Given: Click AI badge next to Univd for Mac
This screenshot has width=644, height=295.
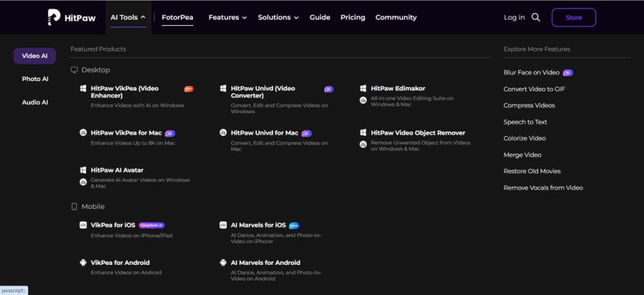Looking at the screenshot, I should 306,133.
